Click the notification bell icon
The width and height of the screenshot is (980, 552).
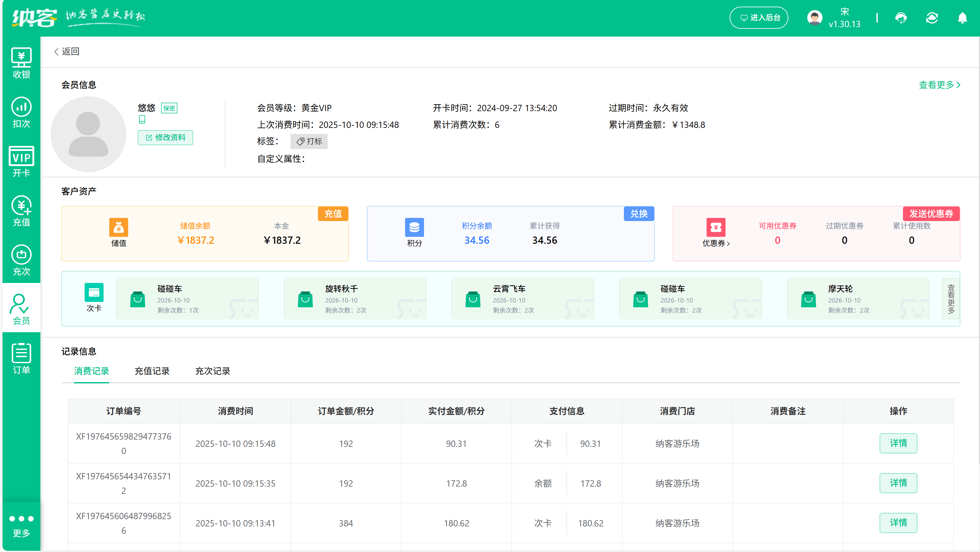click(x=963, y=18)
